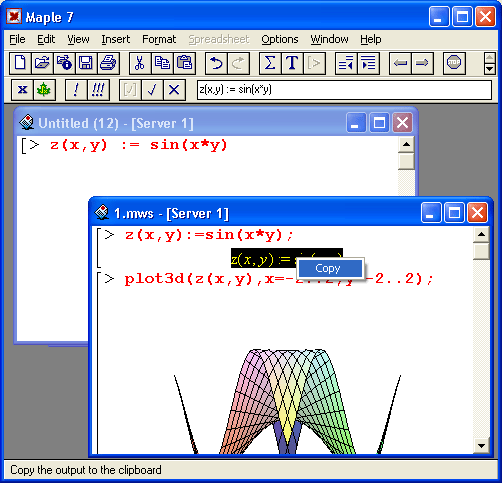Click the highlighted z(x,y) output in 1.mws
502x483 pixels.
263,258
